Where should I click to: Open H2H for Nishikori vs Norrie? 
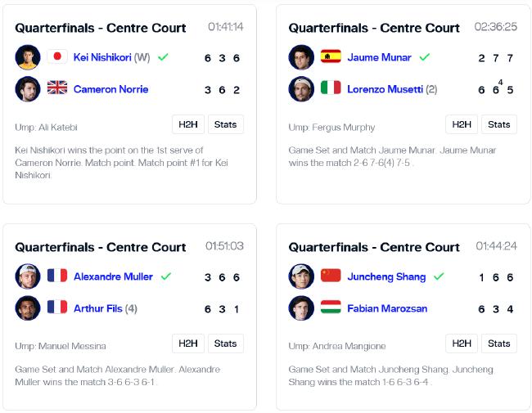pos(188,124)
